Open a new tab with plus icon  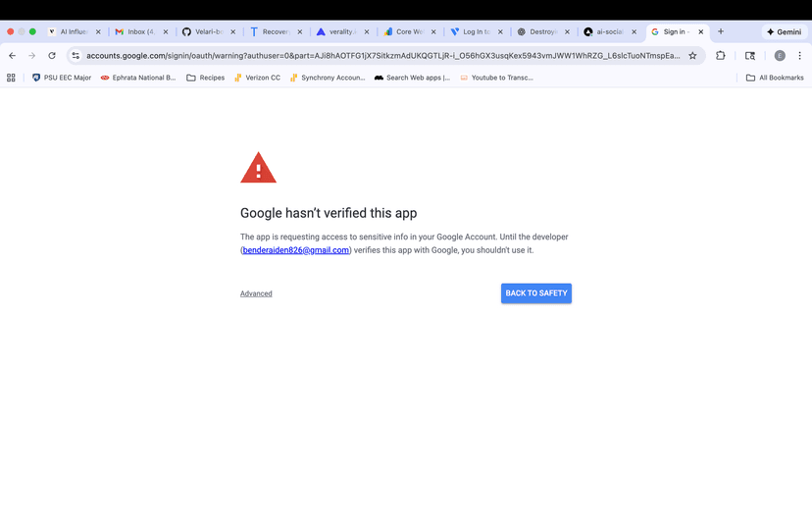(x=721, y=31)
